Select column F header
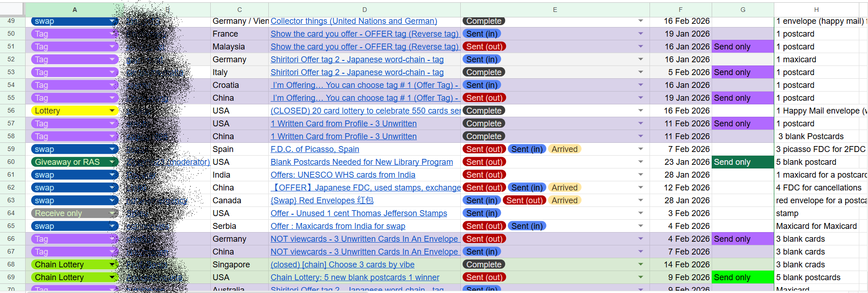The width and height of the screenshot is (868, 293). click(680, 10)
